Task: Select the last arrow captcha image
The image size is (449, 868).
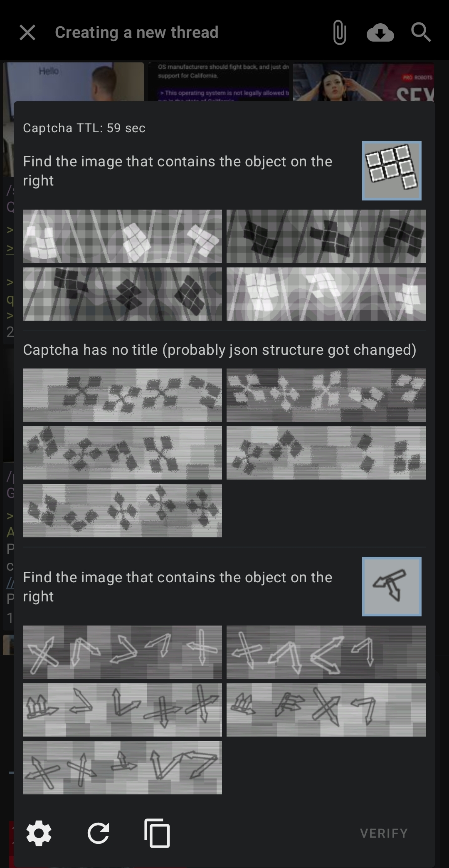Action: click(x=122, y=768)
